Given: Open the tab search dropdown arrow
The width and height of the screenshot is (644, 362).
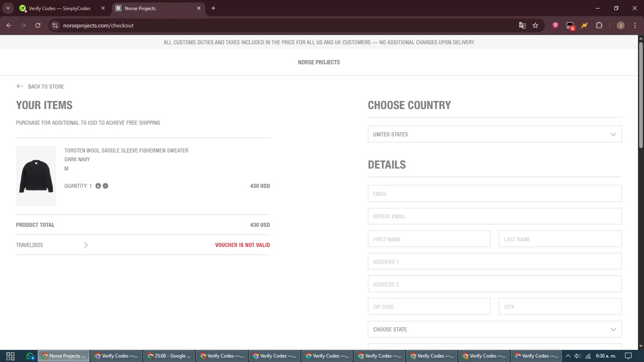Looking at the screenshot, I should pyautogui.click(x=8, y=8).
